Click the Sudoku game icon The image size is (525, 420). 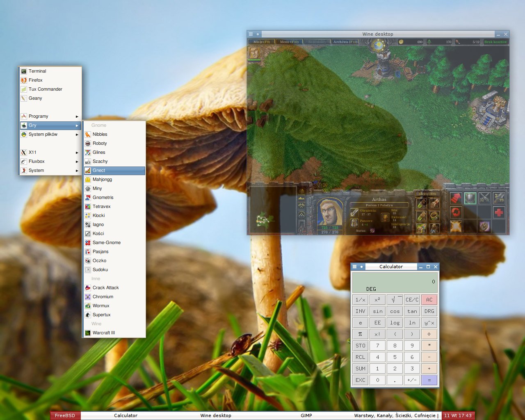pos(88,269)
